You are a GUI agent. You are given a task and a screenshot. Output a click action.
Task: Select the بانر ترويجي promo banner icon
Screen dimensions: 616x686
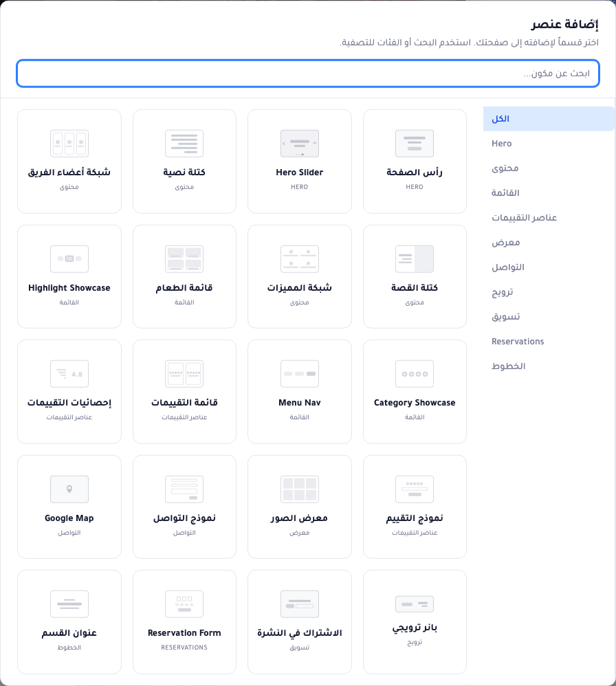(415, 604)
